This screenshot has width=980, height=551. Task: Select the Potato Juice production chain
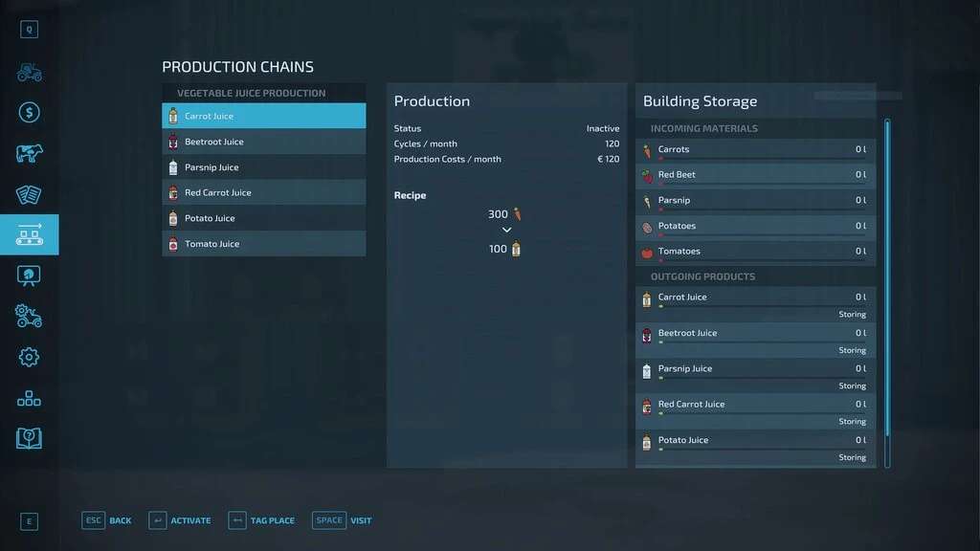263,218
